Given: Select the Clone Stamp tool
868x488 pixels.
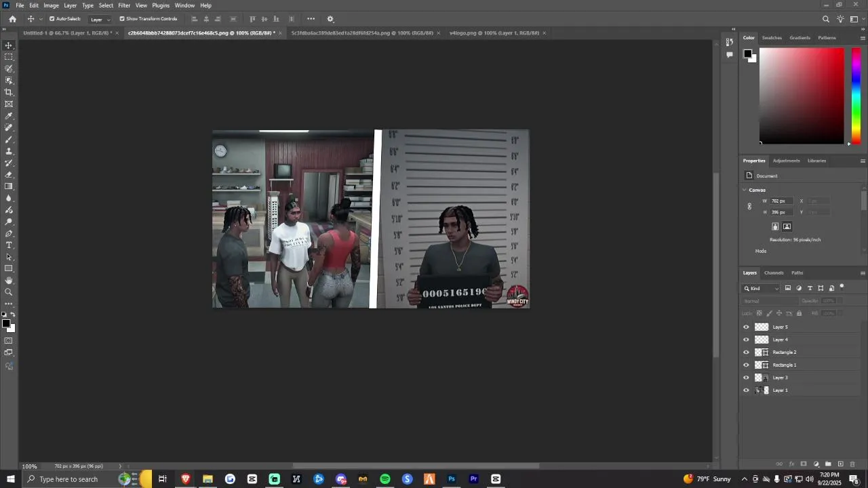Looking at the screenshot, I should 9,151.
